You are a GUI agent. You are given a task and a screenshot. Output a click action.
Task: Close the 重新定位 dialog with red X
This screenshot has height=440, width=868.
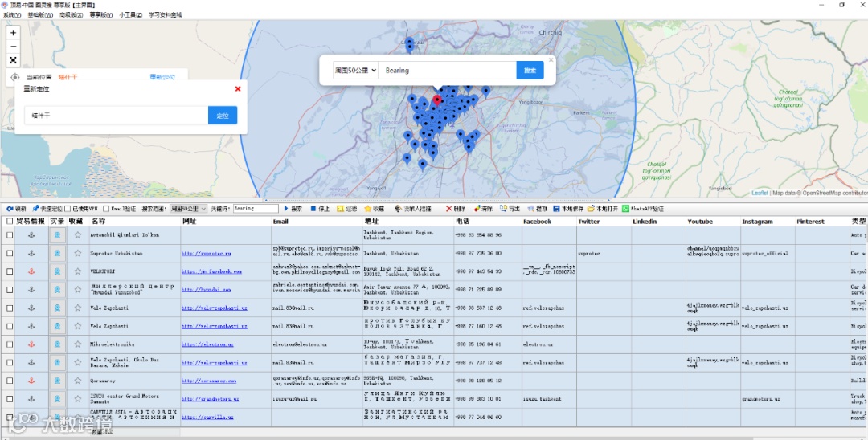point(238,88)
